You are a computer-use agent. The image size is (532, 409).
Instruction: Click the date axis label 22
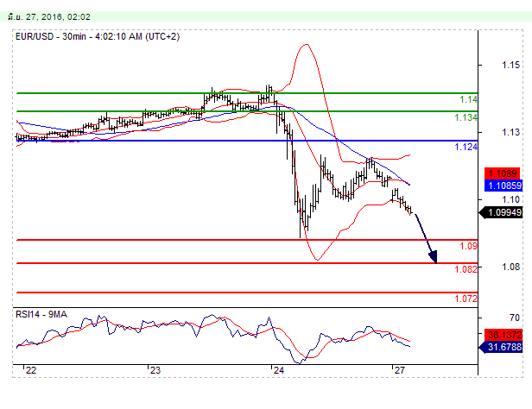click(x=31, y=370)
